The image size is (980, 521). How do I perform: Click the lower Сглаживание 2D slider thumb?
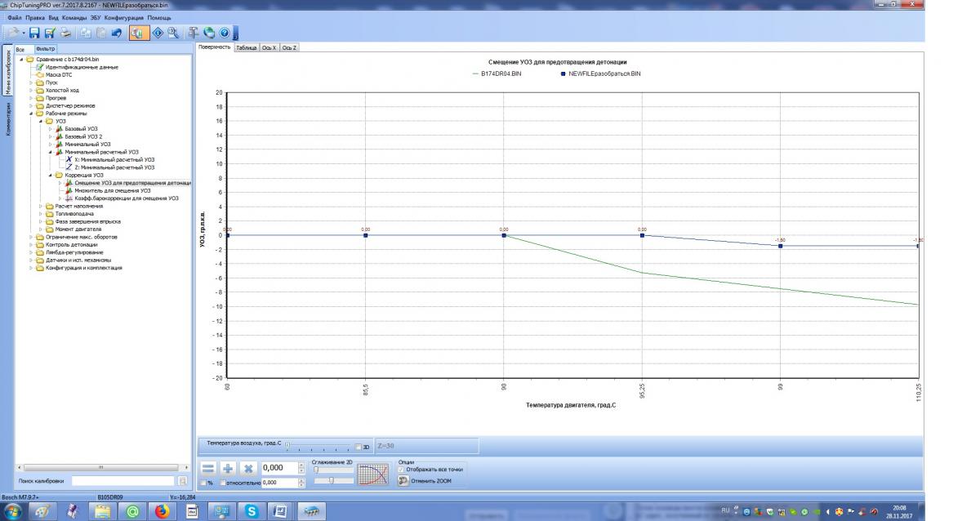tap(330, 481)
